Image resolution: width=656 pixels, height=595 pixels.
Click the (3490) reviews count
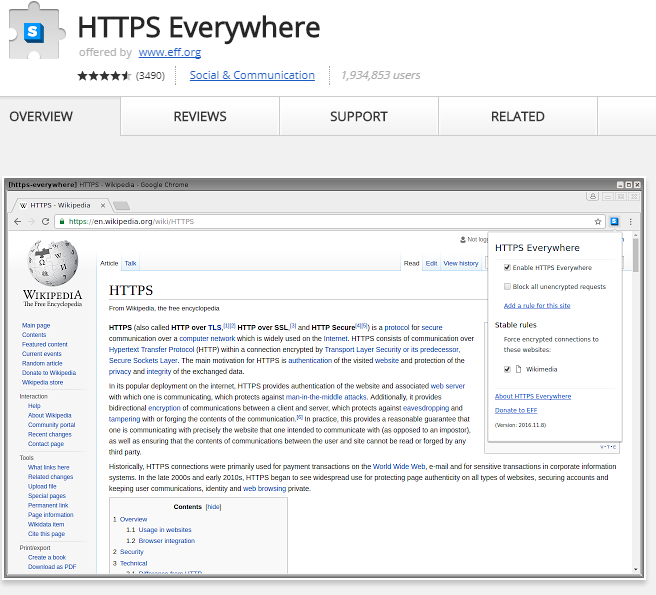[150, 76]
